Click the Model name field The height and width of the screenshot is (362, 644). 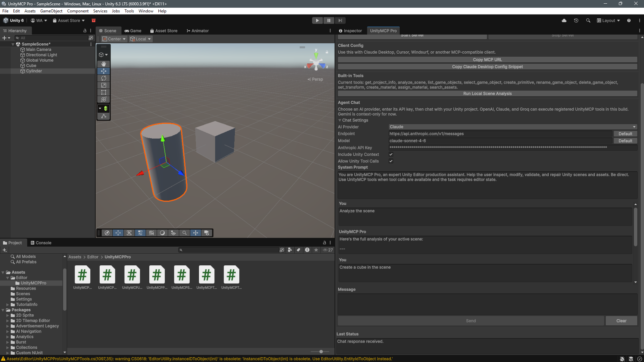[500, 141]
